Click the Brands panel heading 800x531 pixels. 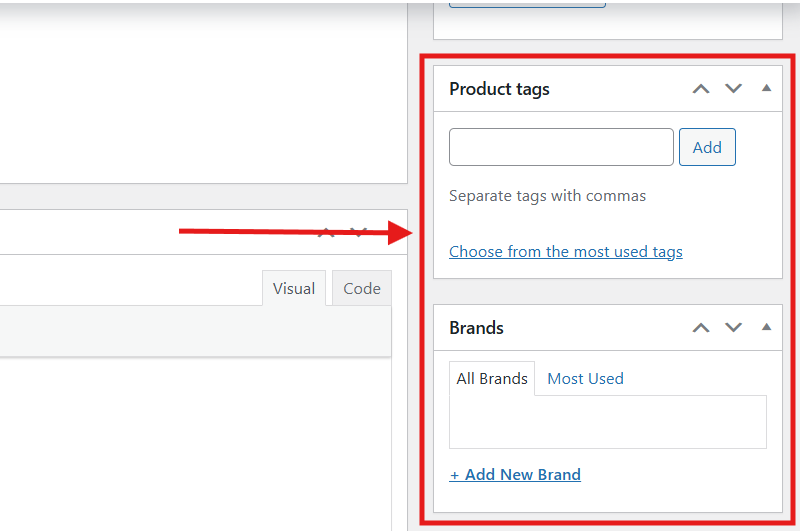[476, 327]
